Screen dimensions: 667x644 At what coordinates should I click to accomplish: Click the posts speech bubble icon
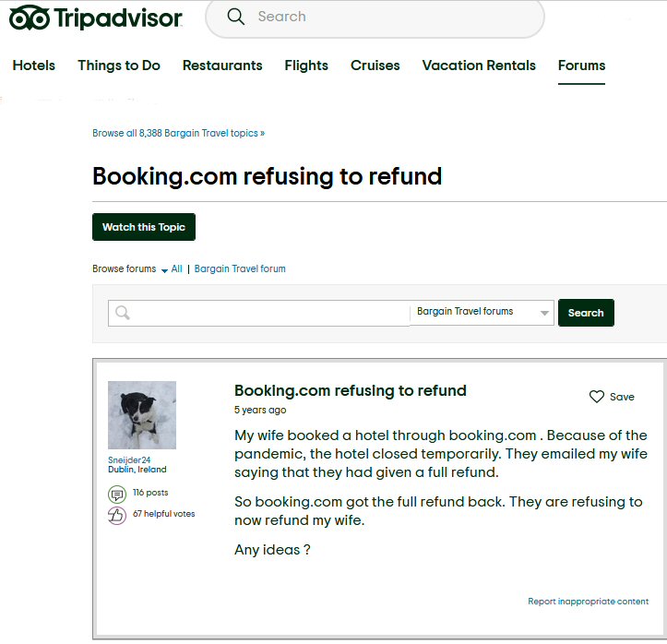pos(117,494)
